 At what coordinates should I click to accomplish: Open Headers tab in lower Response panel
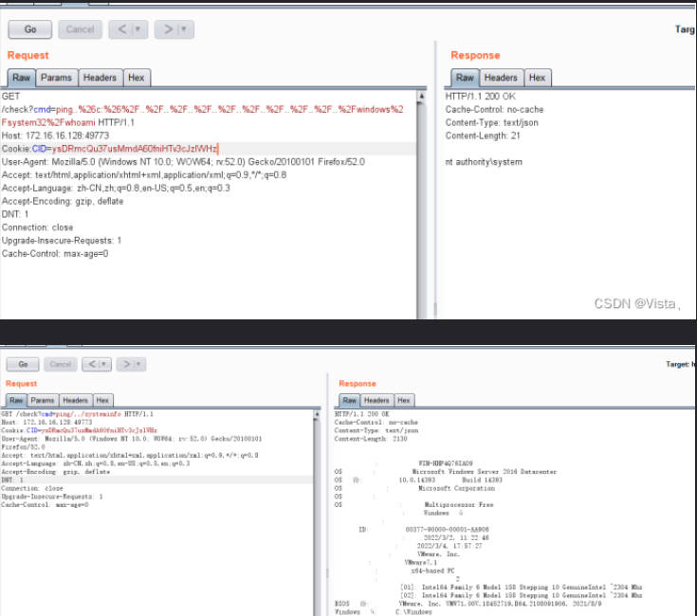[376, 400]
